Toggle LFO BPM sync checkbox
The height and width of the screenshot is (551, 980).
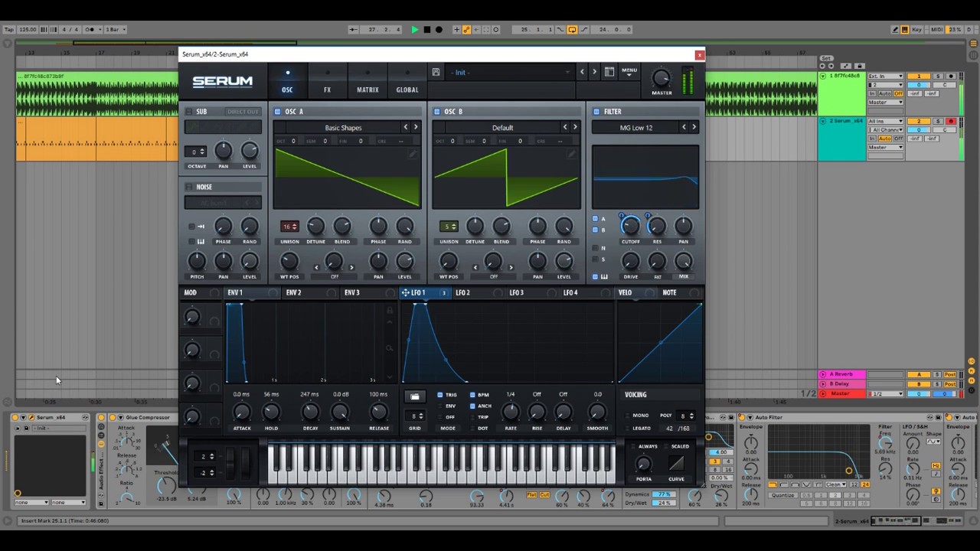(x=472, y=395)
